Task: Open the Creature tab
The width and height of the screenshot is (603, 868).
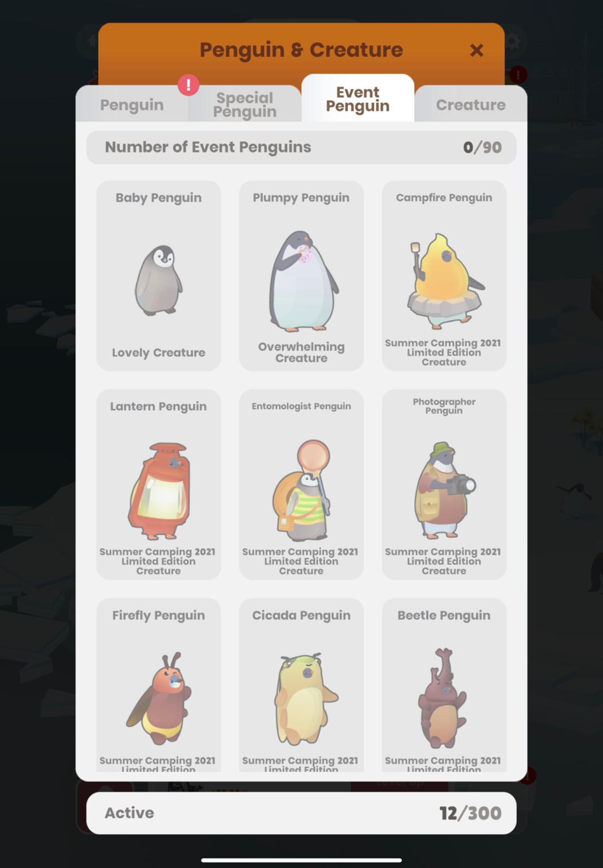Action: tap(471, 105)
